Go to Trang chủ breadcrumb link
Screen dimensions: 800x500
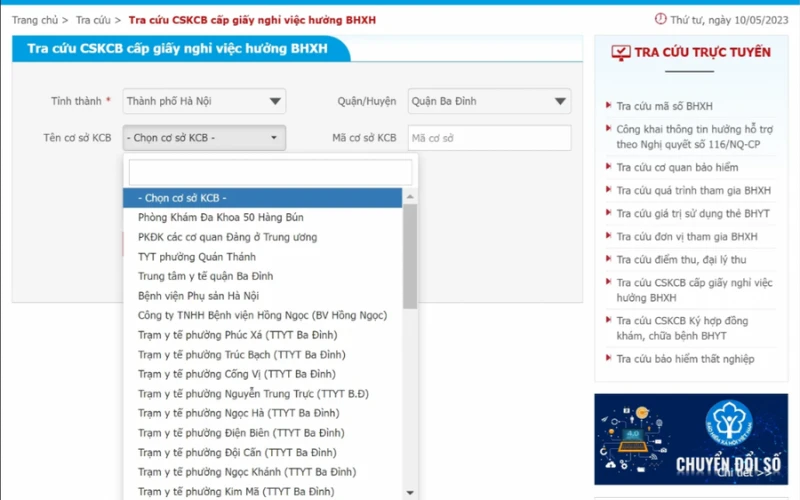(x=35, y=20)
